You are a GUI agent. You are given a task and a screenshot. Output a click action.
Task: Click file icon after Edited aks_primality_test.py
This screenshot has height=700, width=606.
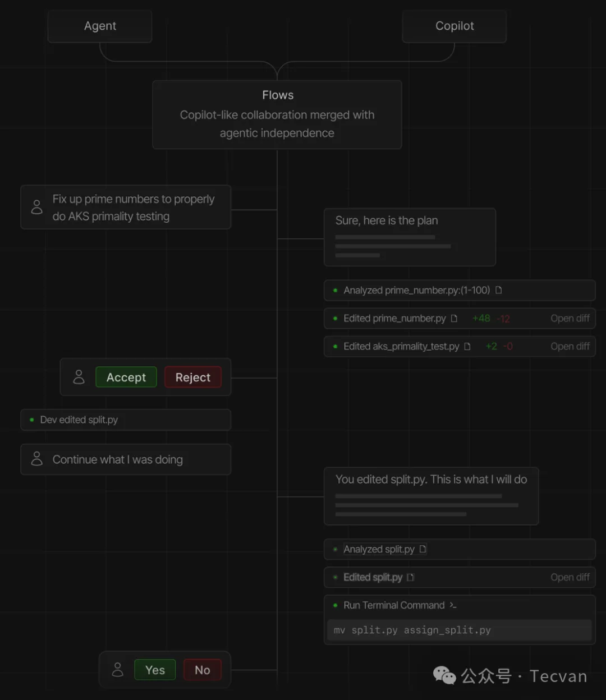[467, 346]
